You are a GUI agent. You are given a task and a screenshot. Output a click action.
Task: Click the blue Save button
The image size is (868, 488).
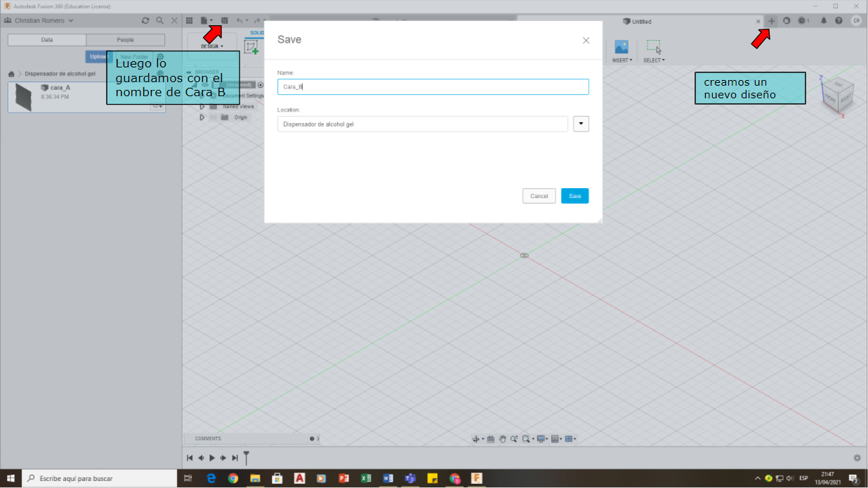575,196
